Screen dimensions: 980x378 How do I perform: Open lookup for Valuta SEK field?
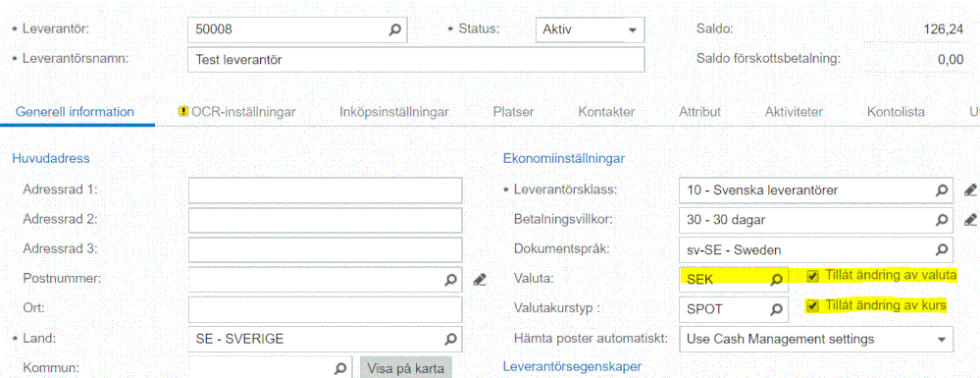pyautogui.click(x=776, y=279)
